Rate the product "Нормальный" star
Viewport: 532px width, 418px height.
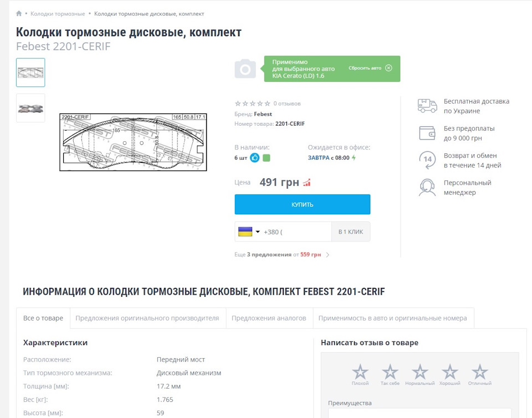(x=420, y=372)
